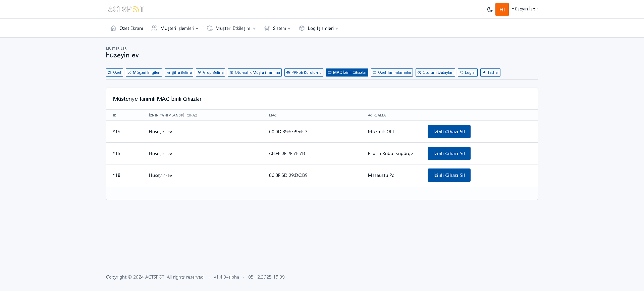Image resolution: width=644 pixels, height=291 pixels.
Task: Go to the Oturum Detayları tab
Action: 435,72
